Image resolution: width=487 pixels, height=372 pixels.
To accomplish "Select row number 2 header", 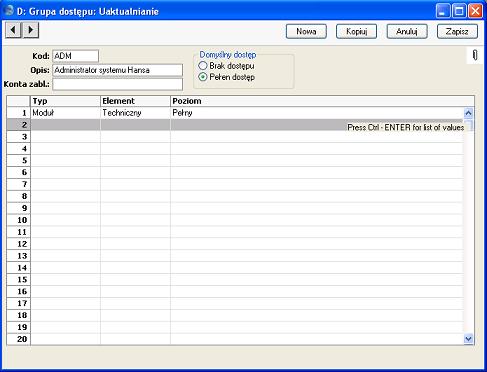I will click(19, 125).
